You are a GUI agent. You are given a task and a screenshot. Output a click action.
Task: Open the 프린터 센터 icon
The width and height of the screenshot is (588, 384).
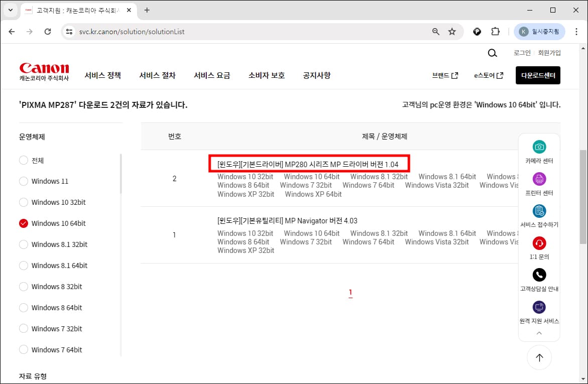coord(539,179)
